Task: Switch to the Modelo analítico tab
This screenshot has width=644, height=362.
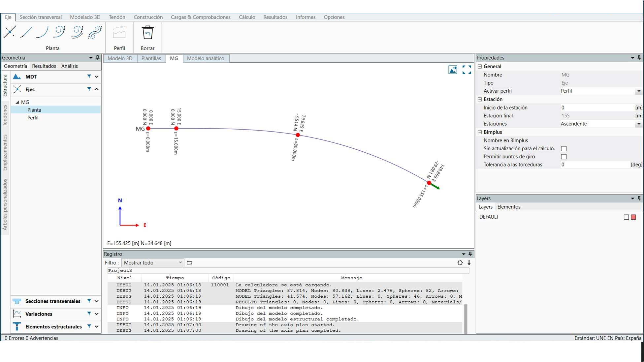Action: [205, 58]
